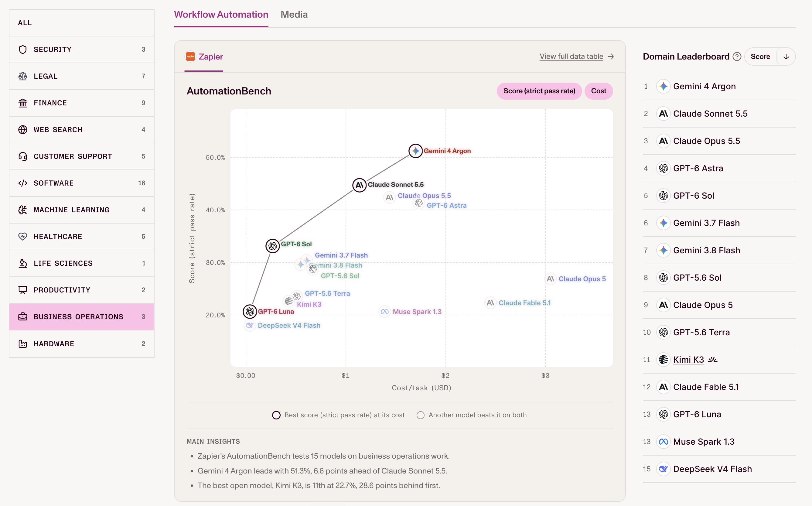Click the Kimi K3 open-model badge icon
The width and height of the screenshot is (812, 506).
(x=713, y=360)
